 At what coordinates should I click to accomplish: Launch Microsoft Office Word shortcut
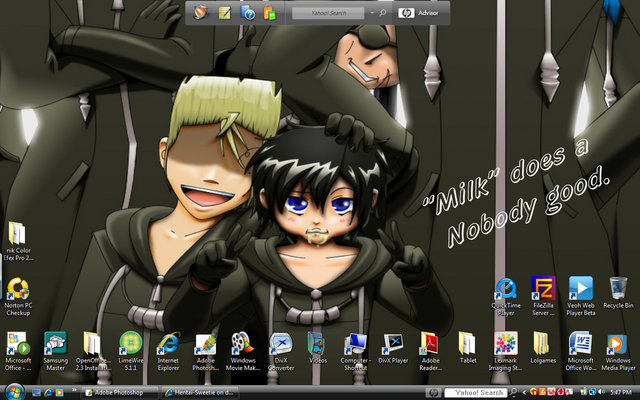click(580, 351)
